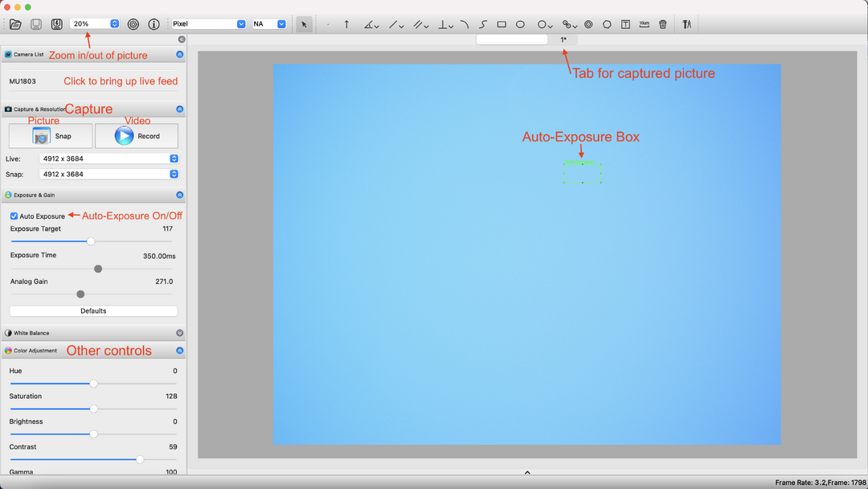The width and height of the screenshot is (868, 489).
Task: Switch to the captured picture tab
Action: 564,39
